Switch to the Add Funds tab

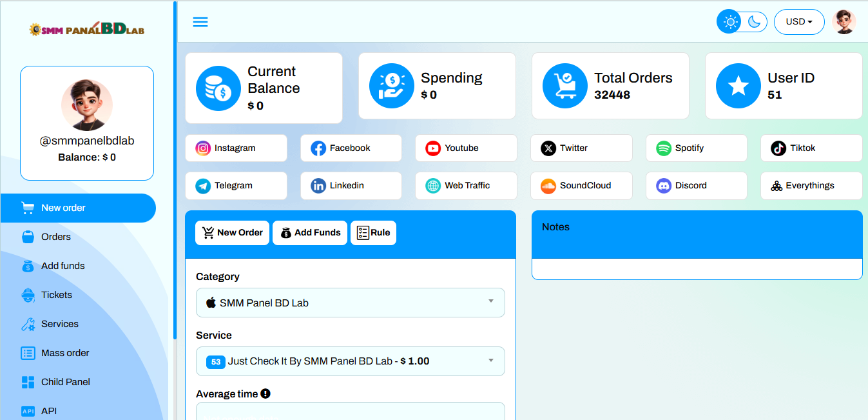310,233
